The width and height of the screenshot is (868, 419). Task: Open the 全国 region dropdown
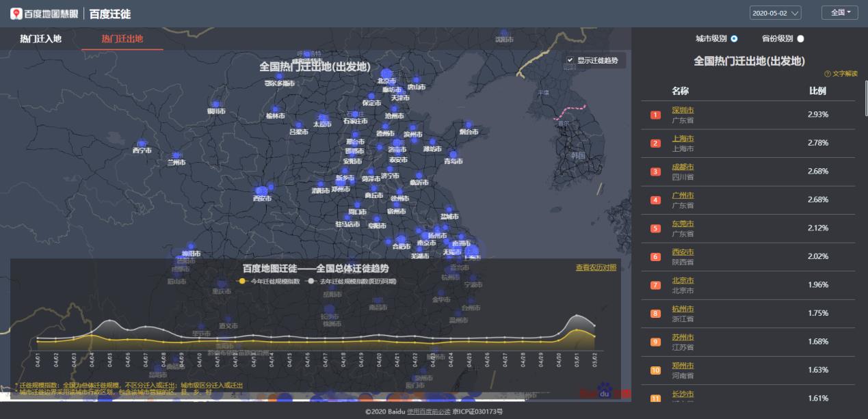pyautogui.click(x=841, y=13)
